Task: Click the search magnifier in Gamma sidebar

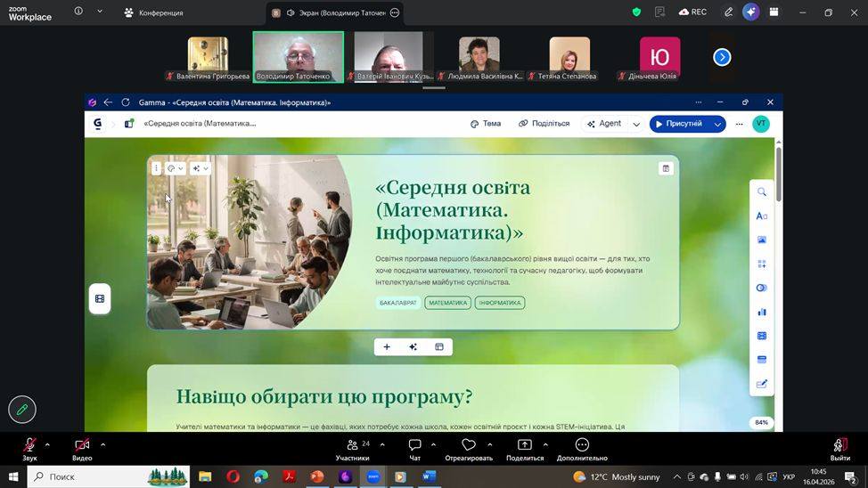Action: pyautogui.click(x=761, y=191)
